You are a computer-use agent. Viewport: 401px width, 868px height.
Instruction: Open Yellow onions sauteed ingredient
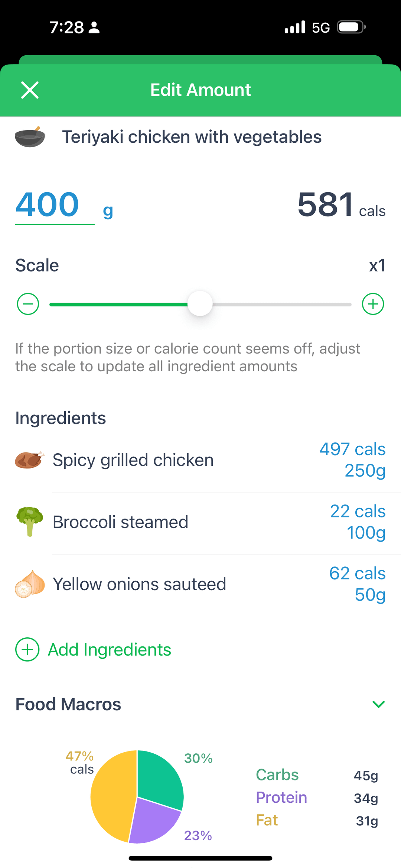pos(139,584)
